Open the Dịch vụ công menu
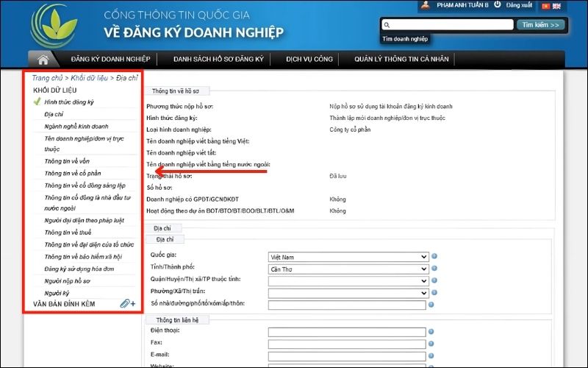 pyautogui.click(x=309, y=60)
